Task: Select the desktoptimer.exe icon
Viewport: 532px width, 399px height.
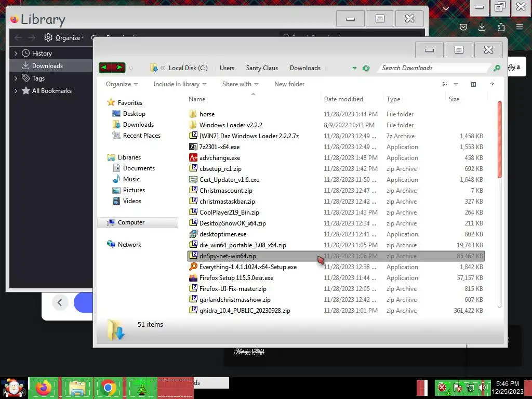Action: tap(193, 234)
